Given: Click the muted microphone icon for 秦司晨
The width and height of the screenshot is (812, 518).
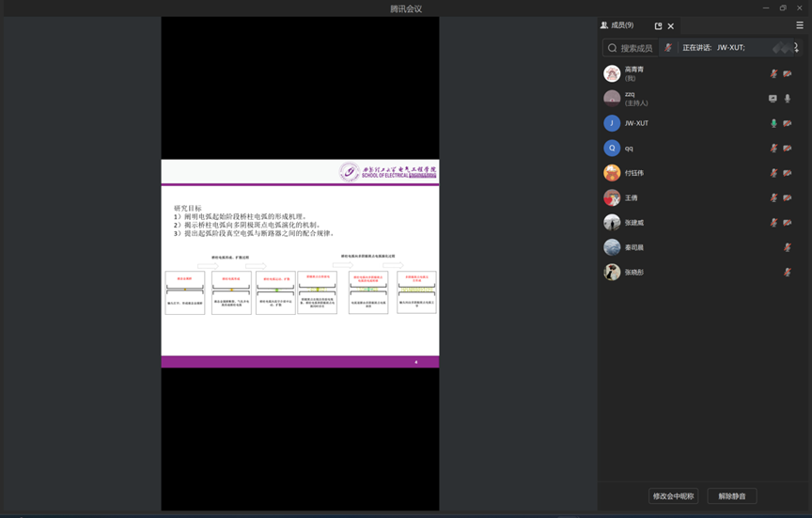Looking at the screenshot, I should coord(788,247).
